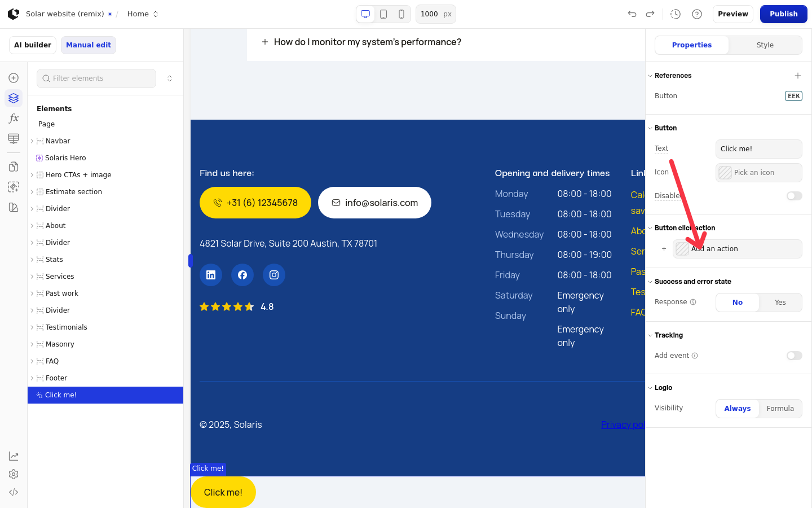The image size is (812, 508).
Task: Click the Filter elements search field
Action: (96, 78)
